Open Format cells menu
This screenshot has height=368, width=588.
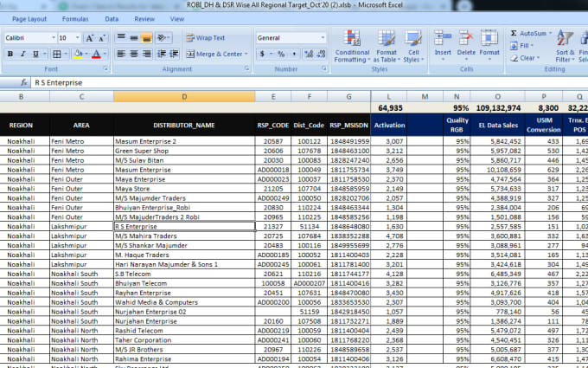coord(489,45)
